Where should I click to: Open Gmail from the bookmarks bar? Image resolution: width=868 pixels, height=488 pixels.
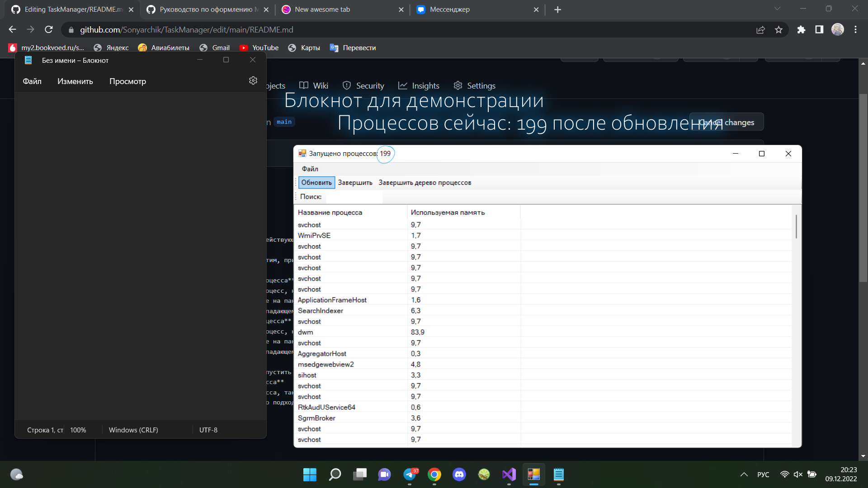coord(215,47)
